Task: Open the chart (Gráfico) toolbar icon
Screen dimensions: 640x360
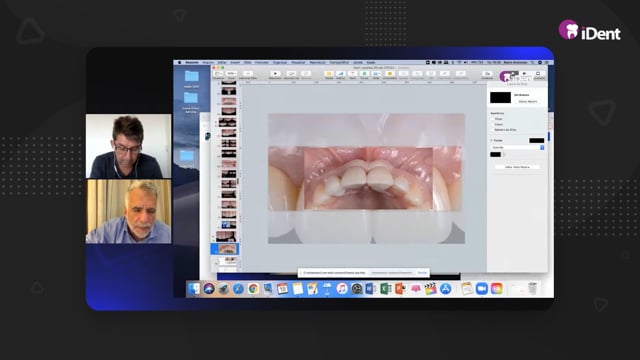Action: click(341, 74)
